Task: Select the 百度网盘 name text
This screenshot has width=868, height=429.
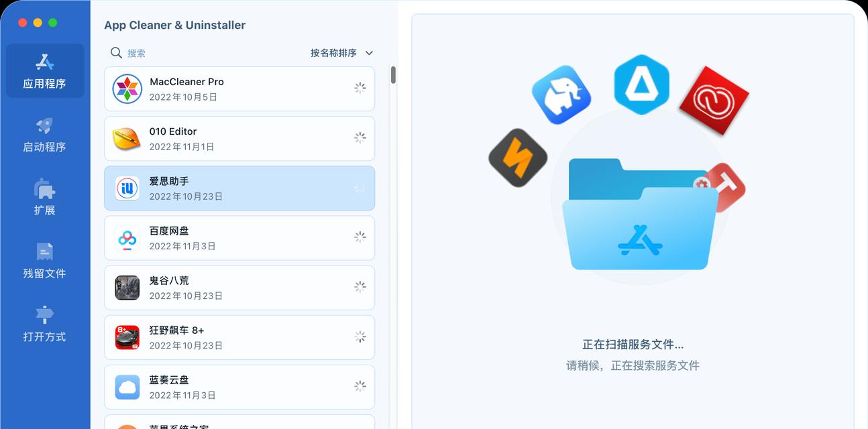Action: click(x=169, y=231)
